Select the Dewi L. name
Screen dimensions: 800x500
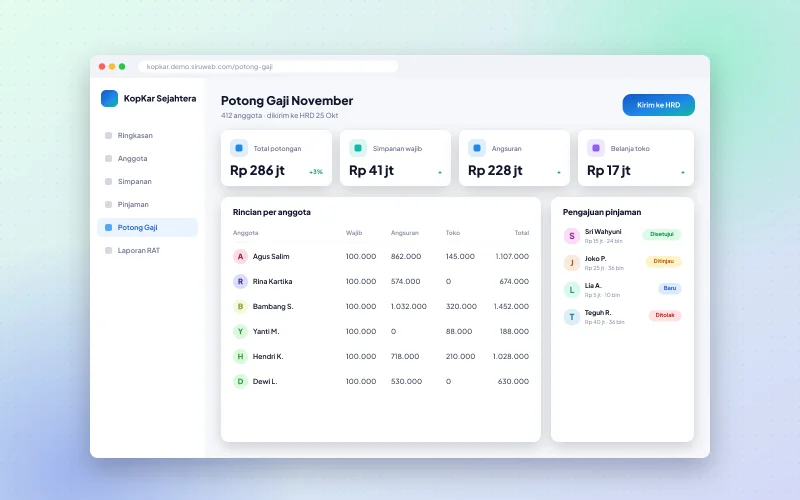click(265, 382)
